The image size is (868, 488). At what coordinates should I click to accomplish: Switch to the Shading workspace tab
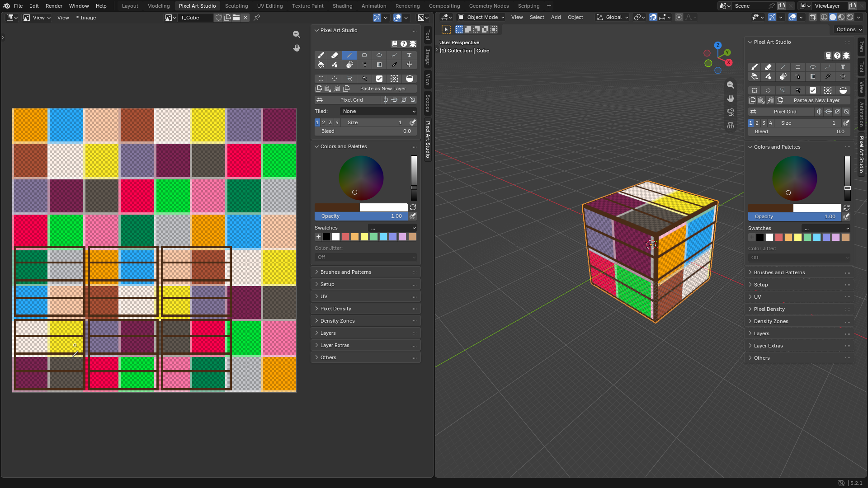343,6
